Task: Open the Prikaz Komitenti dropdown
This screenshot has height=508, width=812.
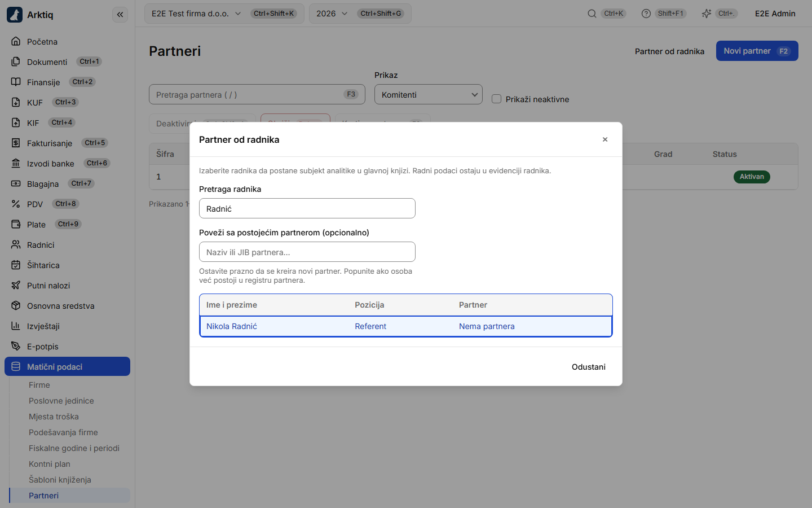Action: (429, 94)
